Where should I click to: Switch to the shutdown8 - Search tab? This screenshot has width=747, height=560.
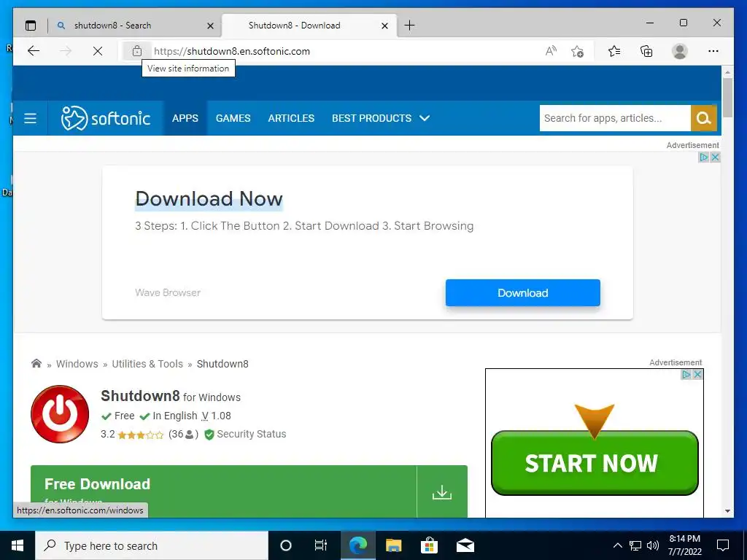tap(133, 26)
